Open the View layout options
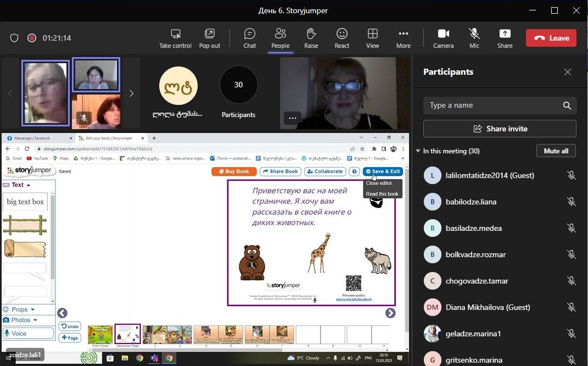The image size is (588, 366). point(372,38)
